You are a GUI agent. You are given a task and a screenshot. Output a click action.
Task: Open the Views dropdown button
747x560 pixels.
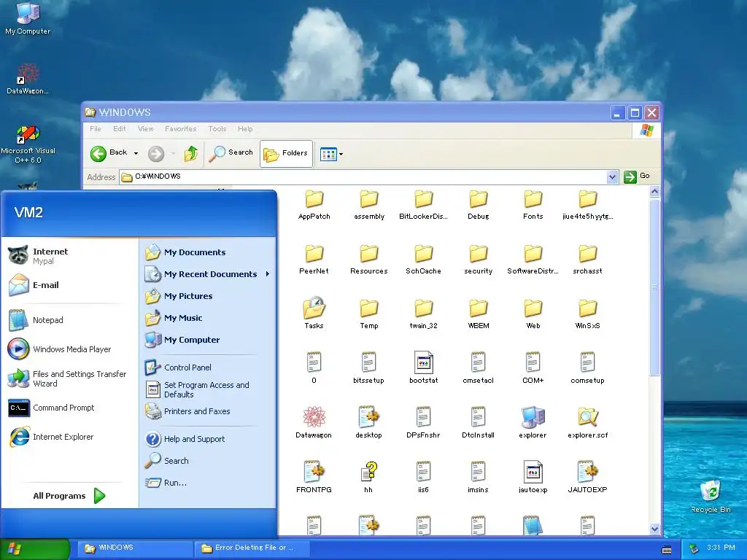[332, 154]
